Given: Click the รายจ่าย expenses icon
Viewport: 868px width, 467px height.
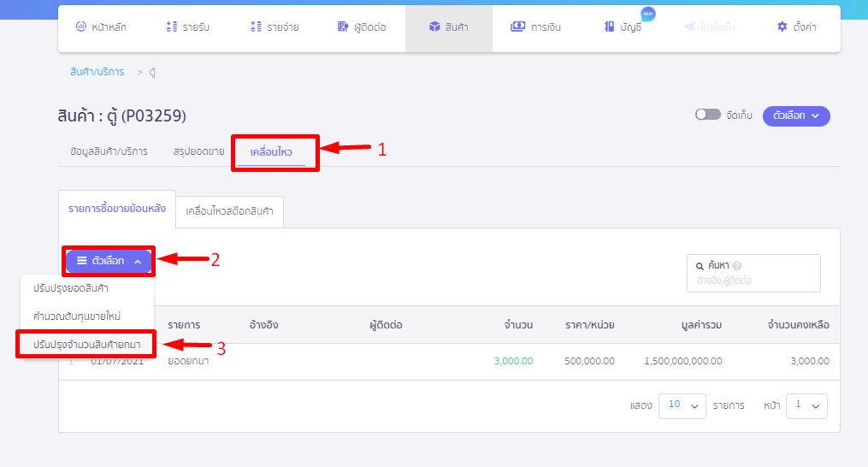Looking at the screenshot, I should [256, 27].
